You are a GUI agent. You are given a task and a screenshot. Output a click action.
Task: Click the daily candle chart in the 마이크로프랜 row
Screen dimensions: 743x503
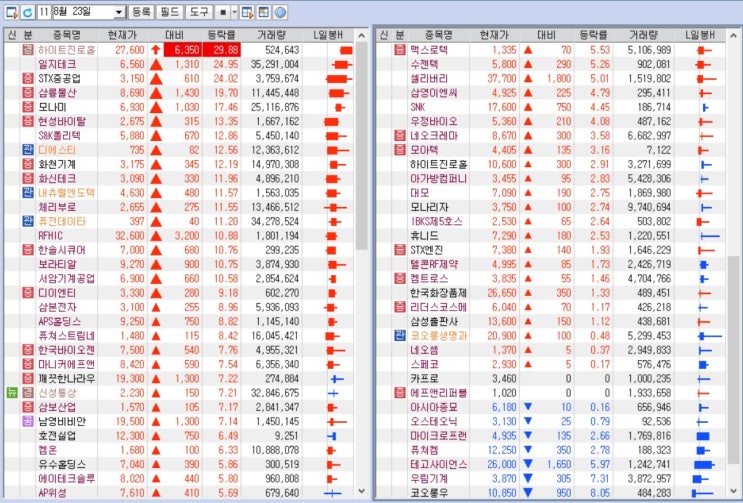(x=703, y=436)
